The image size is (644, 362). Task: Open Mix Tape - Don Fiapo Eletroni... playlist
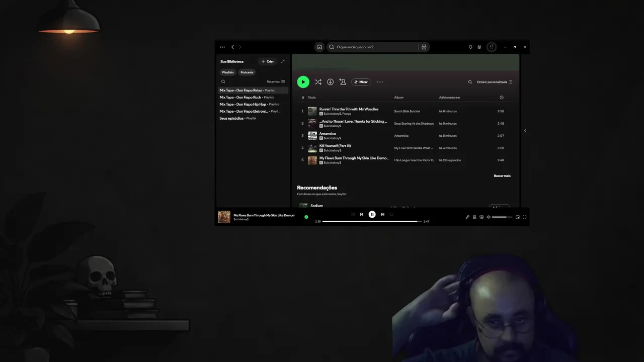(253, 111)
